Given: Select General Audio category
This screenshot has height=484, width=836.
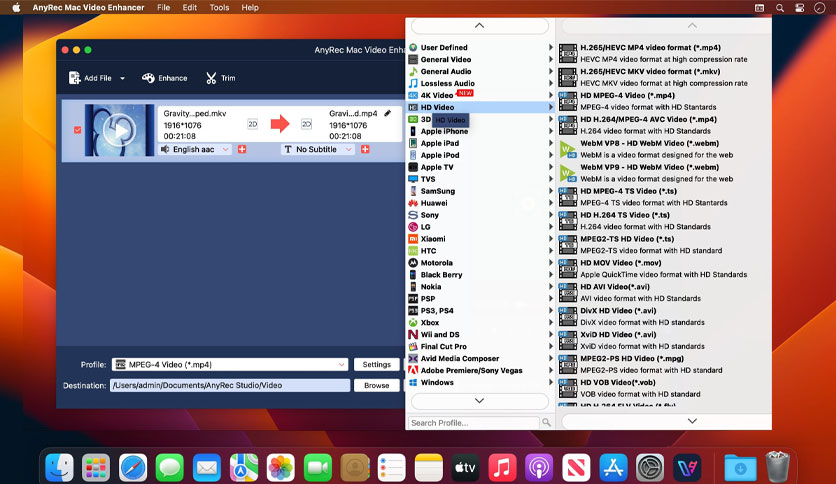Looking at the screenshot, I should 480,71.
